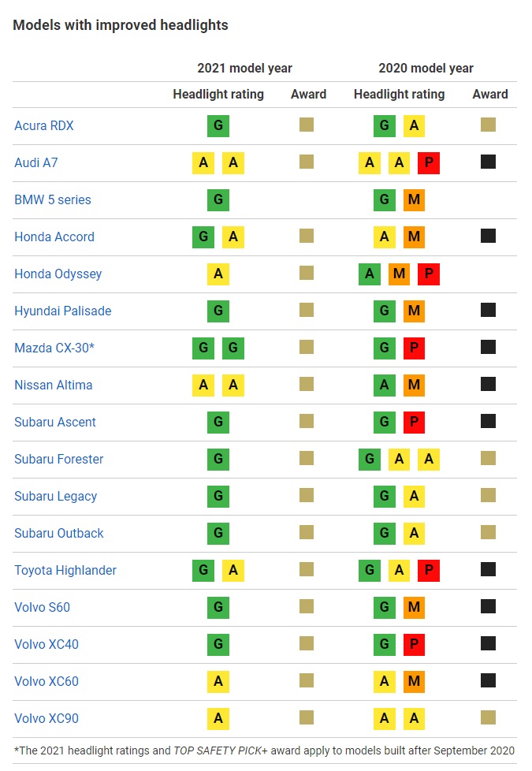This screenshot has width=532, height=771.
Task: Click the Subaru Outback link
Action: click(59, 534)
